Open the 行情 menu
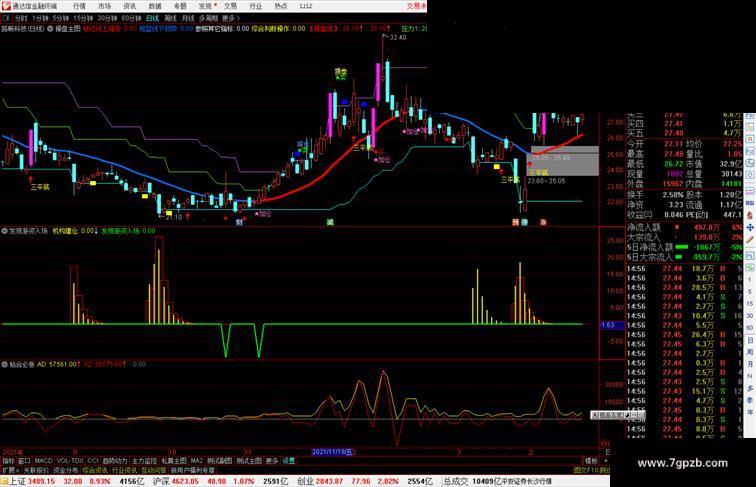Image resolution: width=756 pixels, height=487 pixels. [x=79, y=6]
